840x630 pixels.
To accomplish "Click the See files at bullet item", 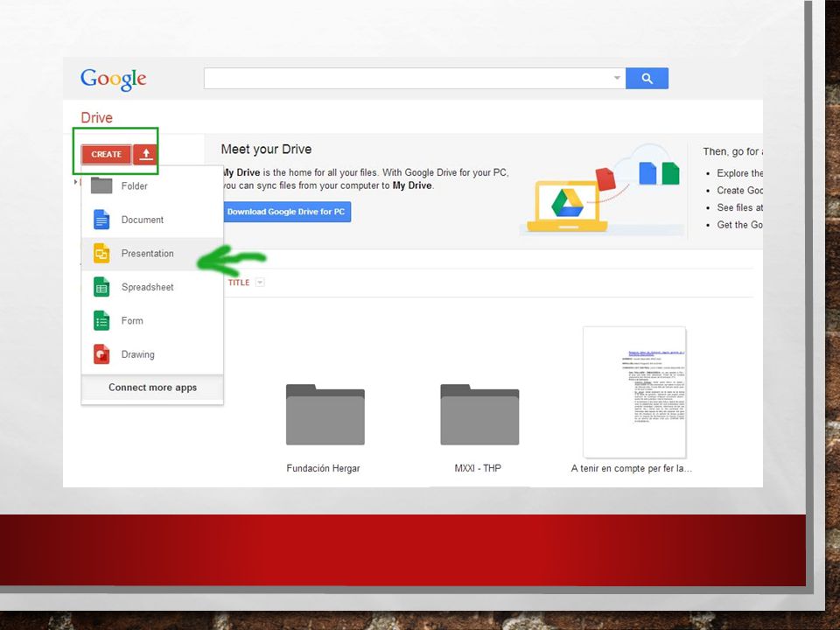I will point(740,207).
